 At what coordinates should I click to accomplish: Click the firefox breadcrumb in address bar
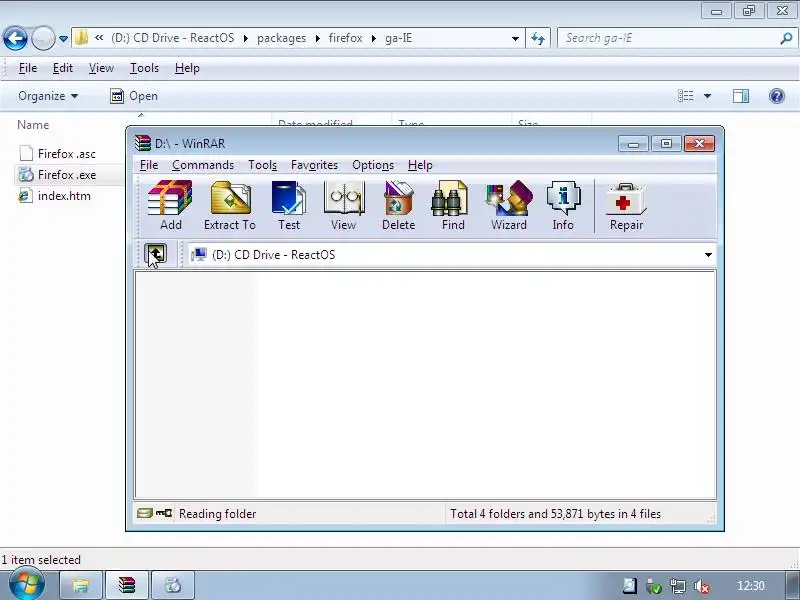[345, 38]
